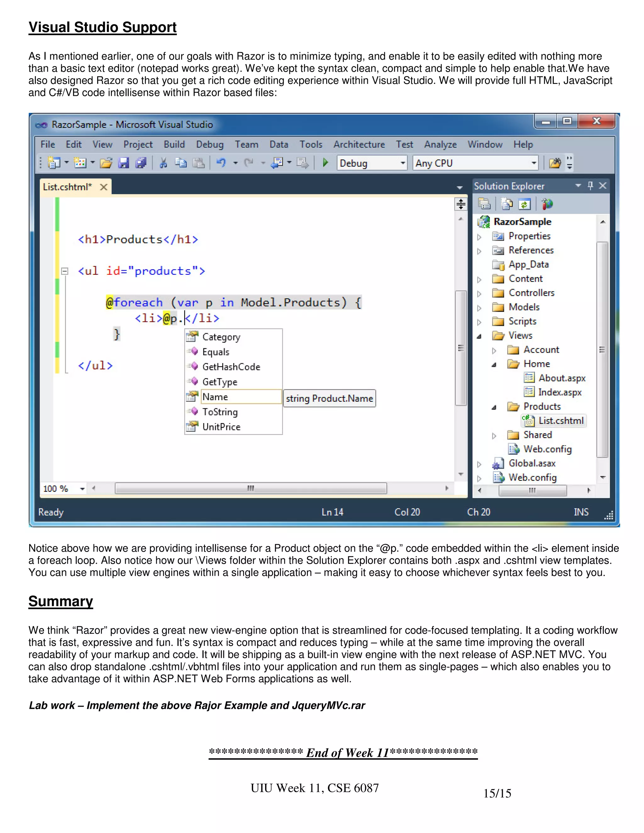
Task: Open the Build menu
Action: (174, 145)
